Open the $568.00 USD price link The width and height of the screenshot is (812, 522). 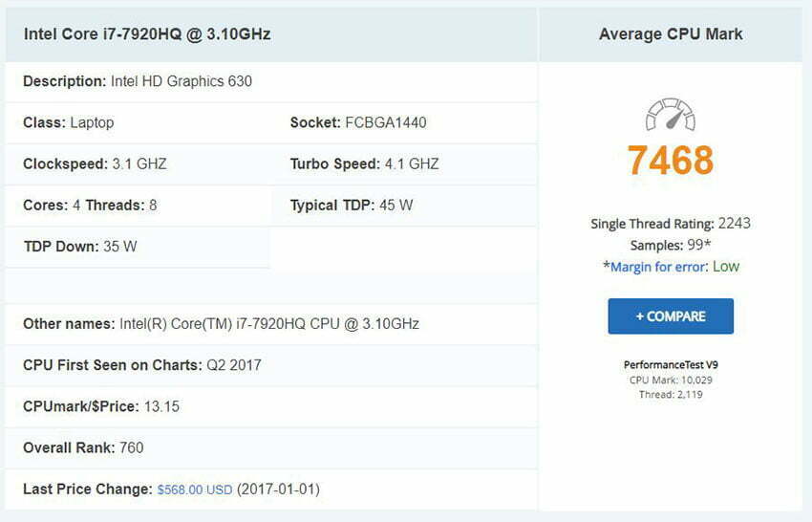(x=195, y=489)
